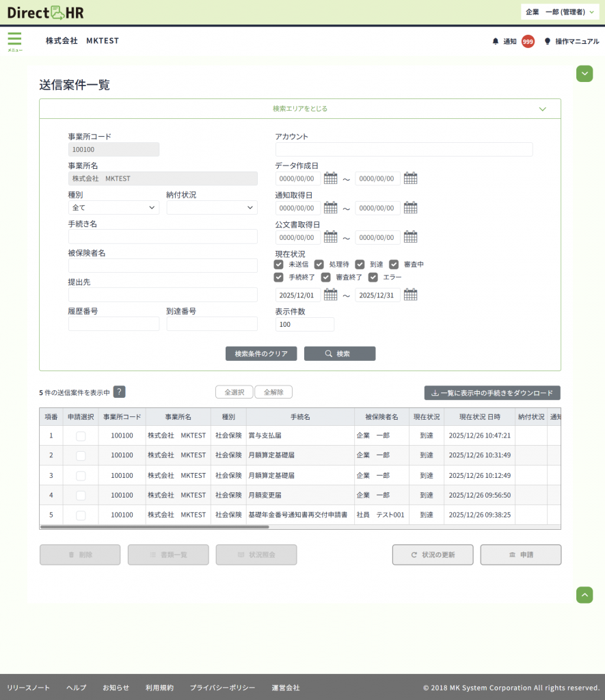The image size is (605, 700).
Task: Open calendar for data creation start date
Action: click(331, 178)
